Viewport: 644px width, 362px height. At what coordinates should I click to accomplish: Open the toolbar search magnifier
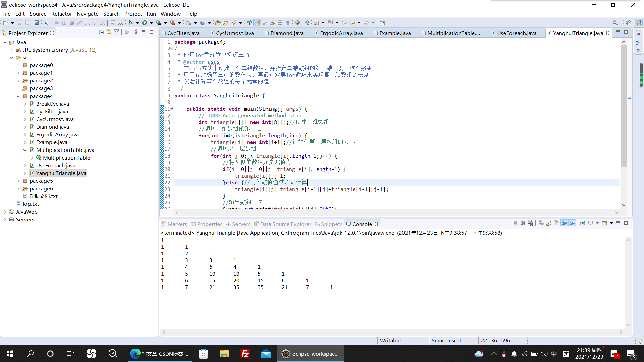coord(615,23)
